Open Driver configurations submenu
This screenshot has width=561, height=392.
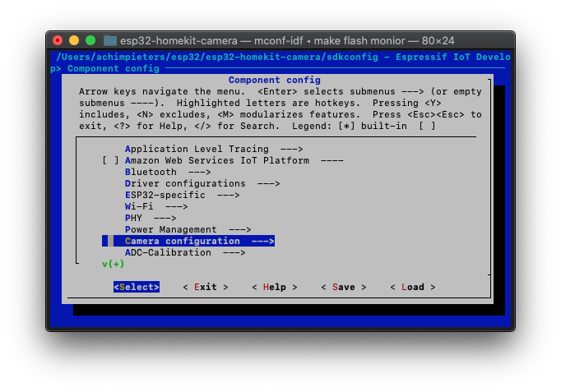click(x=202, y=183)
